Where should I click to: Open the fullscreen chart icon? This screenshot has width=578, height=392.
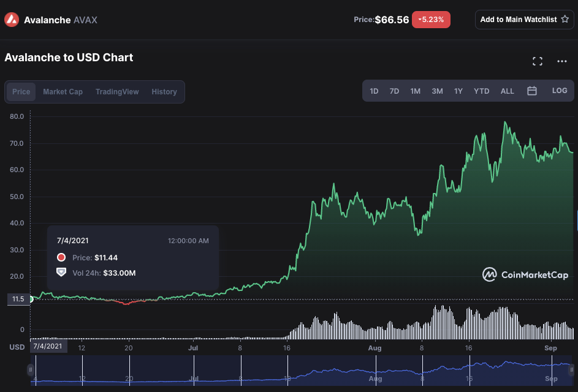(538, 61)
